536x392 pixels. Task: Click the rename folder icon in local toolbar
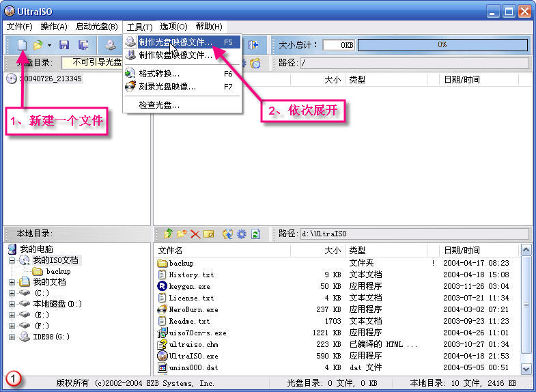click(208, 234)
